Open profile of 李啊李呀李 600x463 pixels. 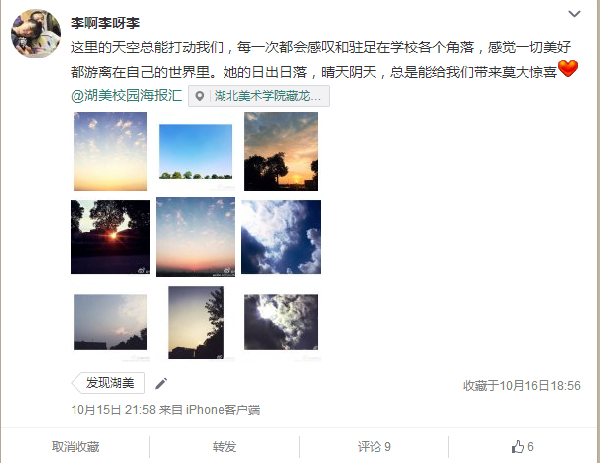pos(105,23)
